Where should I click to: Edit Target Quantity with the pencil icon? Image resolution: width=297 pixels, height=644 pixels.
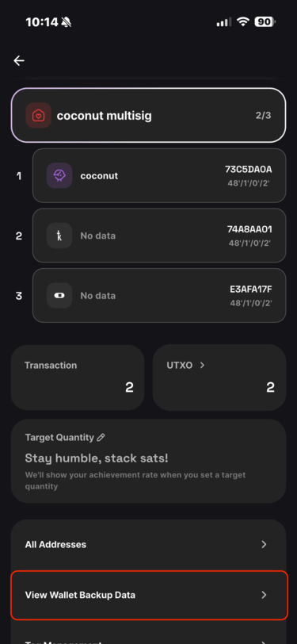click(101, 438)
